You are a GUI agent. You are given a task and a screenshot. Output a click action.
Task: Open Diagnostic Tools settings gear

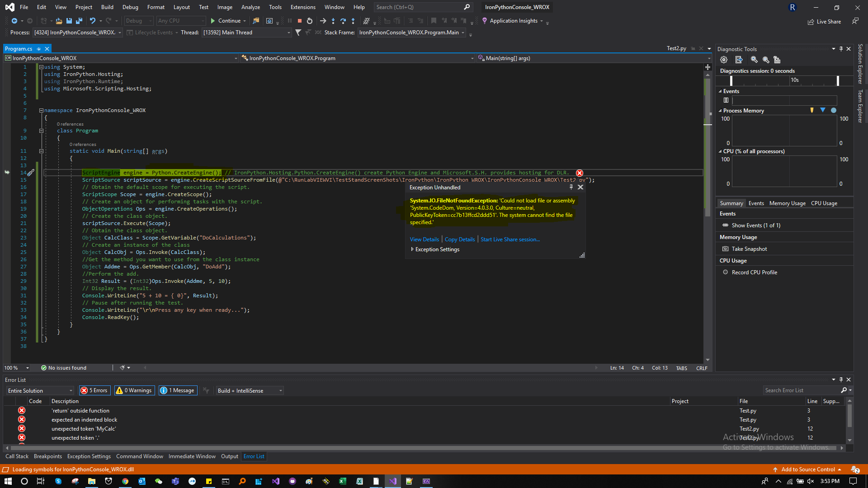[x=724, y=59]
